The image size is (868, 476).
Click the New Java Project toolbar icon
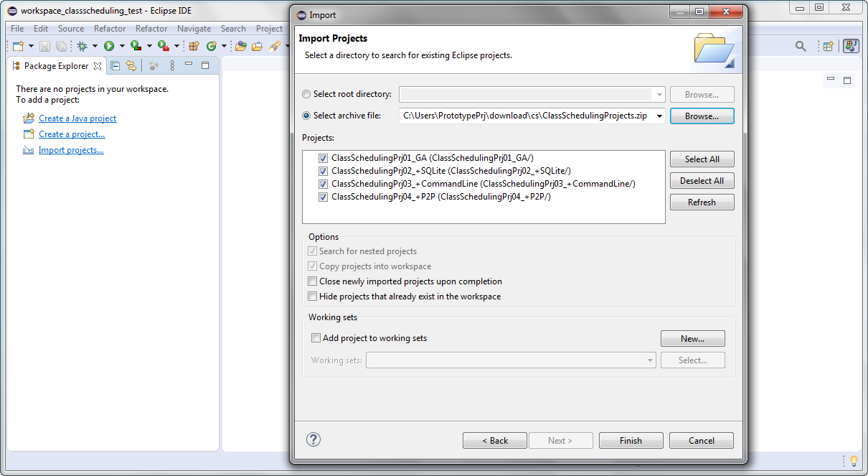[x=194, y=45]
